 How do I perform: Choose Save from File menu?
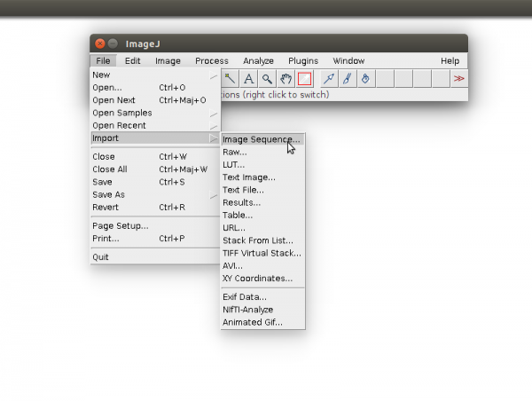click(156, 182)
